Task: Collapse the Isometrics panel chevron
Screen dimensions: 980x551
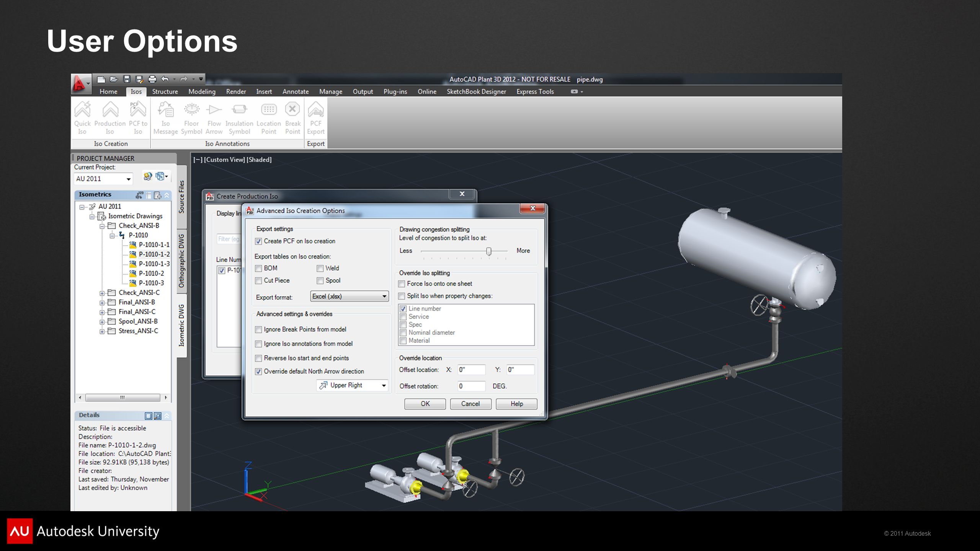Action: click(x=167, y=195)
